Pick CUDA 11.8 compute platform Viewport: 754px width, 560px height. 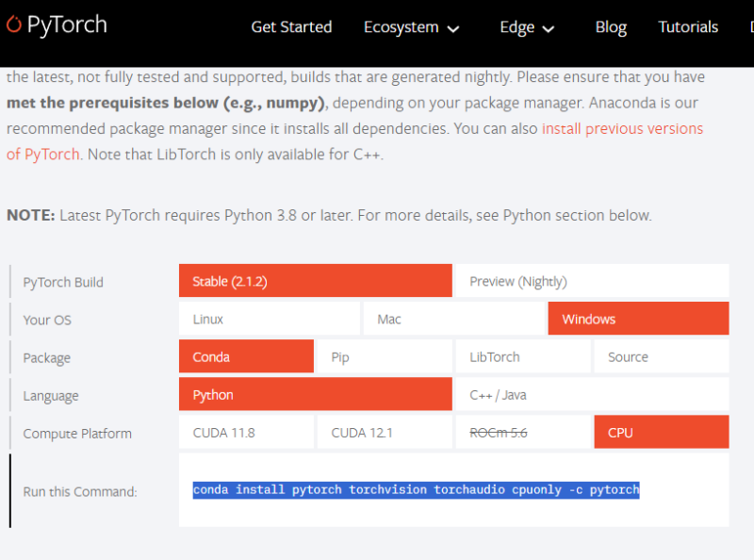point(246,433)
